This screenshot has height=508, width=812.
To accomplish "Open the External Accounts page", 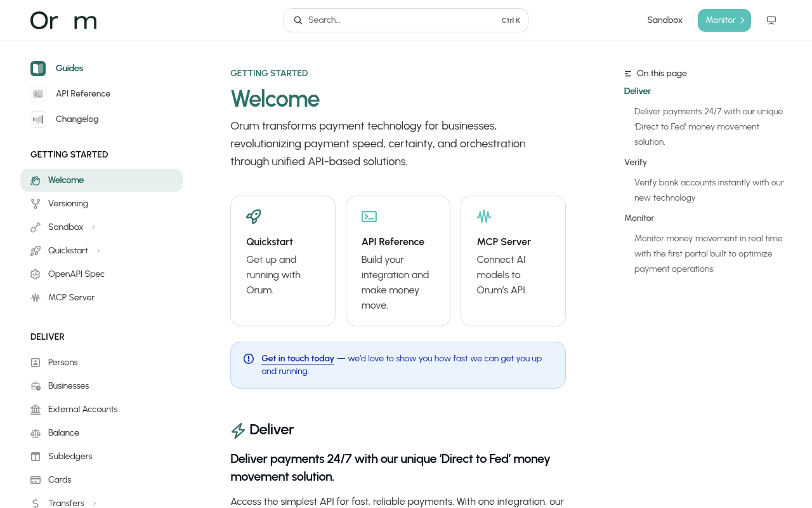I will pos(101,410).
